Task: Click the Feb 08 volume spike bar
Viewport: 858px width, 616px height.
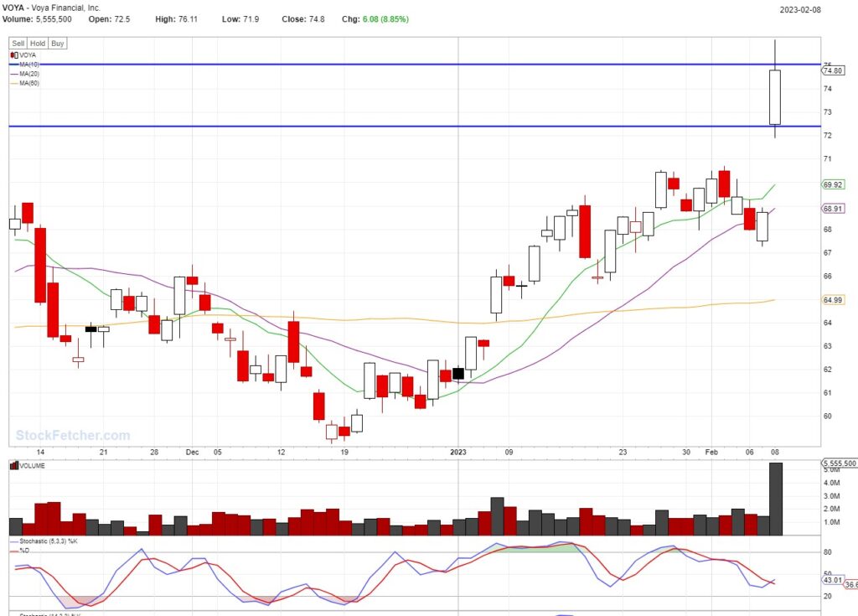Action: (x=776, y=499)
